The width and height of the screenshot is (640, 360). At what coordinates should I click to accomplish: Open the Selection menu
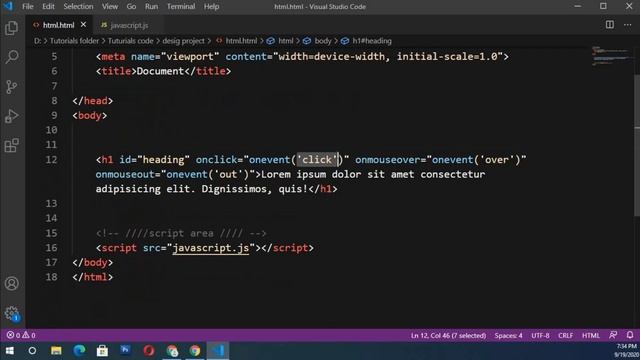(78, 7)
